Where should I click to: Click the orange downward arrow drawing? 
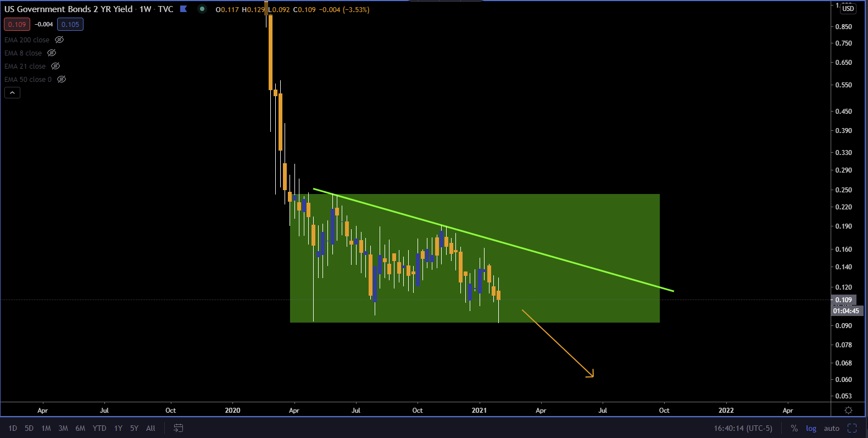pos(558,343)
